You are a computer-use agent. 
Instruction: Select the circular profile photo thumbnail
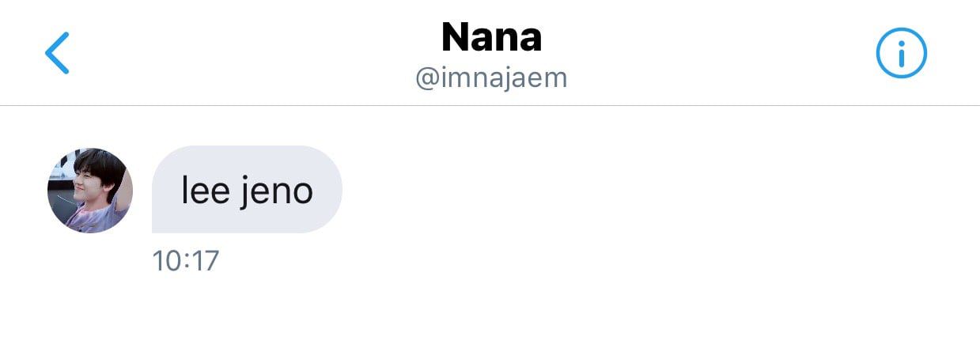click(x=90, y=191)
